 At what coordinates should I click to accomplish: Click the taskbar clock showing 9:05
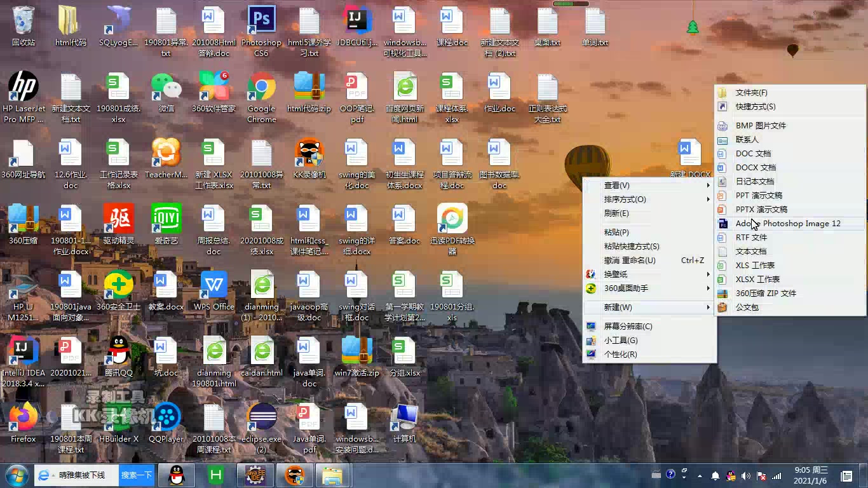pos(811,475)
